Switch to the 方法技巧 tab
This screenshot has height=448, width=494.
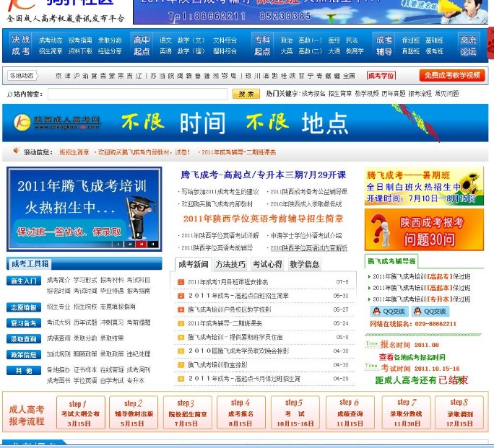click(230, 264)
